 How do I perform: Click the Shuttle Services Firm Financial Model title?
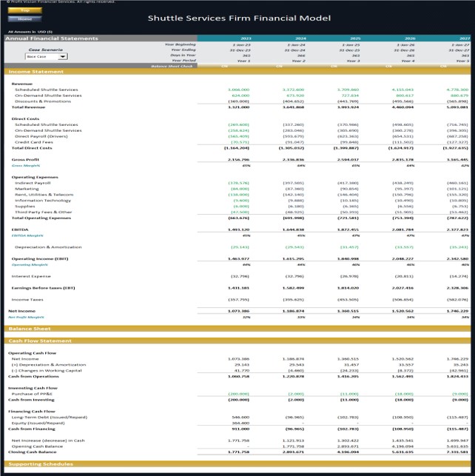click(x=239, y=19)
